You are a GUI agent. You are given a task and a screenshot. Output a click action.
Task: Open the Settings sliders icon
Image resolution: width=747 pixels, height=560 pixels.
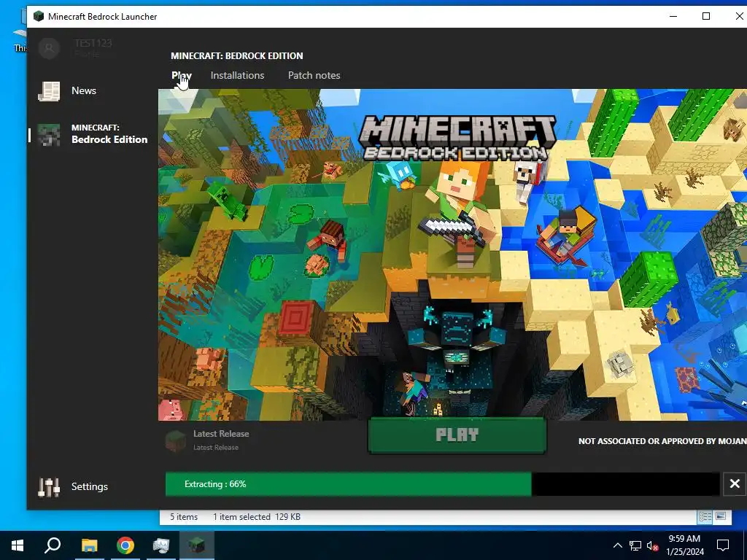click(49, 486)
